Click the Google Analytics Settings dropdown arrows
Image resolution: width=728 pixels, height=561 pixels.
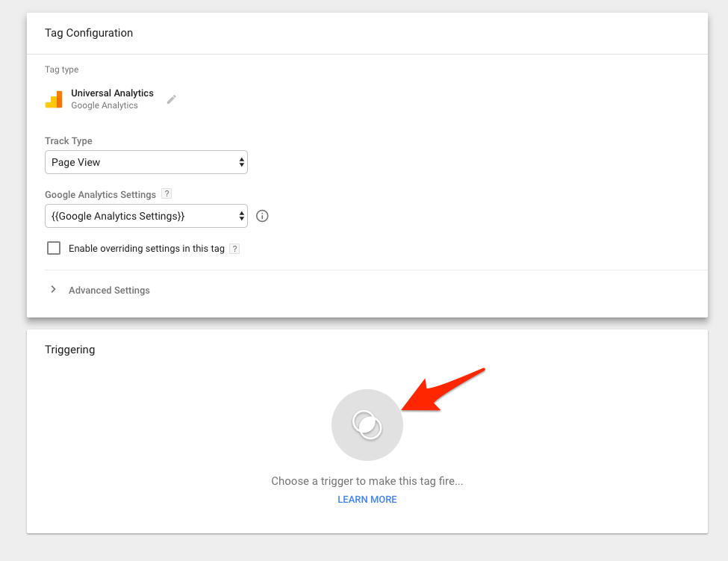pyautogui.click(x=240, y=216)
